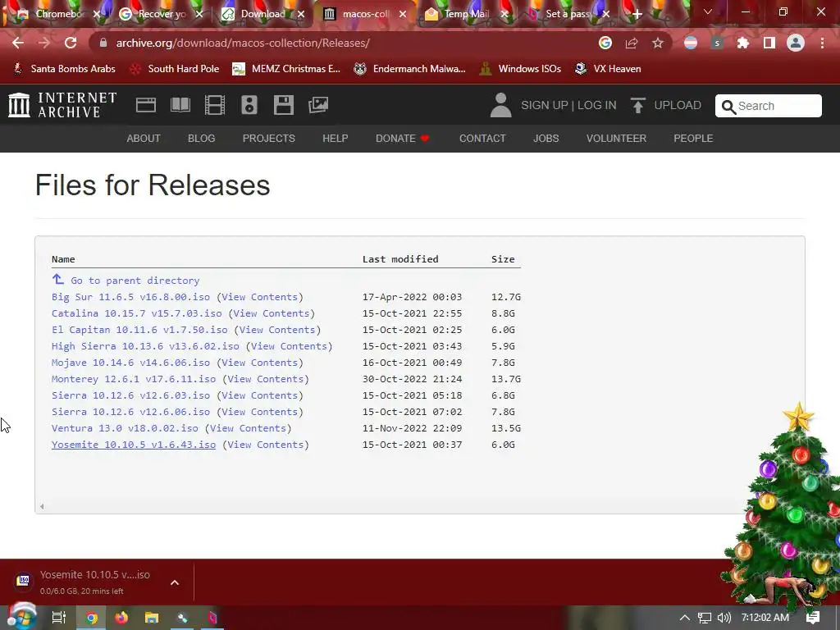This screenshot has width=840, height=630.
Task: Switch to the Temp Mail tab
Action: click(x=466, y=15)
